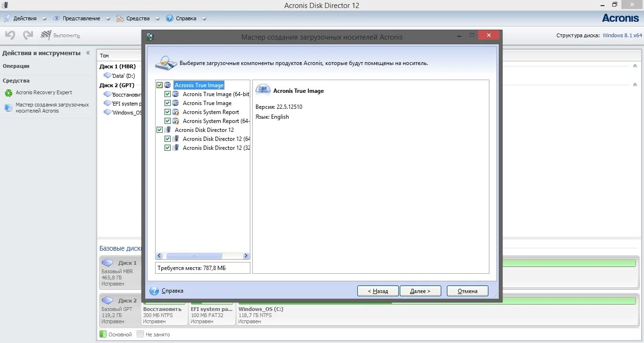Click the Disk 2 drive icon in bottom panel
The image size is (644, 343).
pyautogui.click(x=107, y=300)
